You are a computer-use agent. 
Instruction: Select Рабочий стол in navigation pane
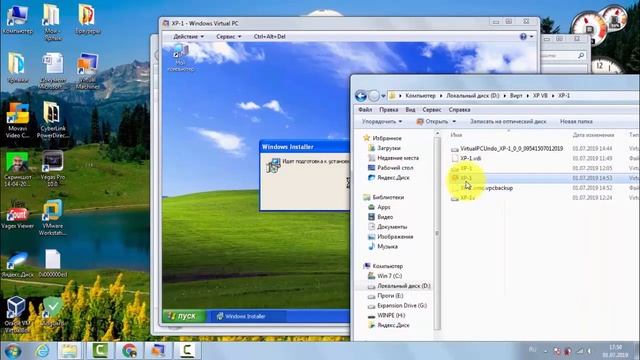point(390,167)
